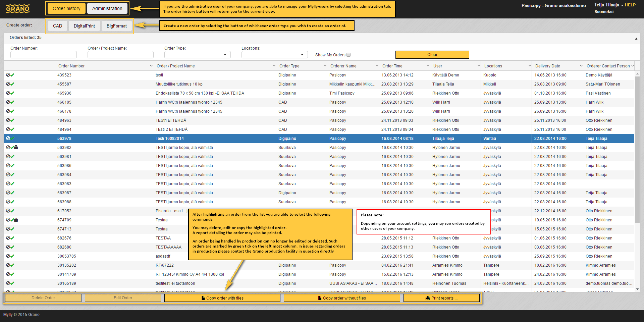644x322 pixels.
Task: Switch to the Administration tab
Action: (x=107, y=8)
